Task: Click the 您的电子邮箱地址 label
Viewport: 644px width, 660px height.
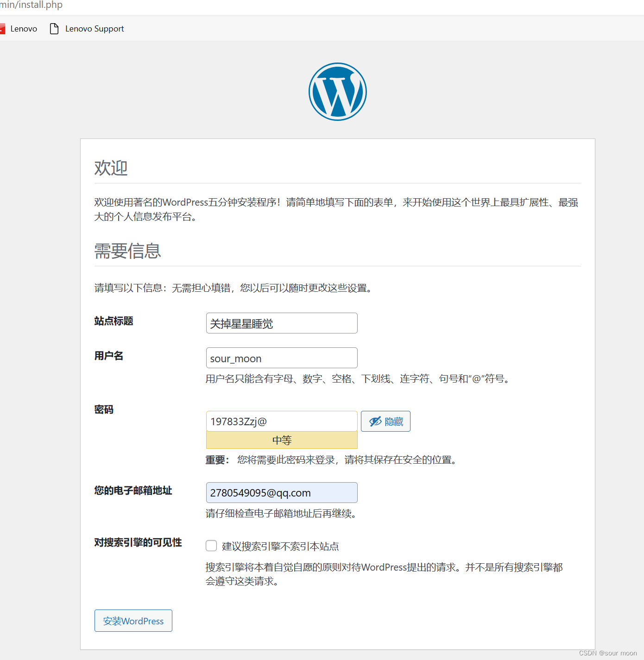Action: click(133, 490)
